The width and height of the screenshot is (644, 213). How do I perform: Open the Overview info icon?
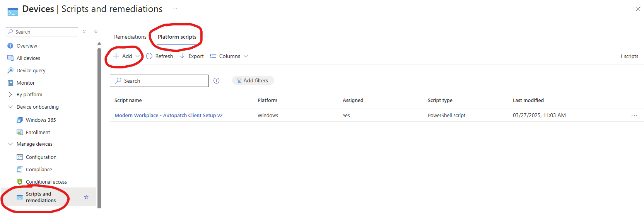point(10,46)
